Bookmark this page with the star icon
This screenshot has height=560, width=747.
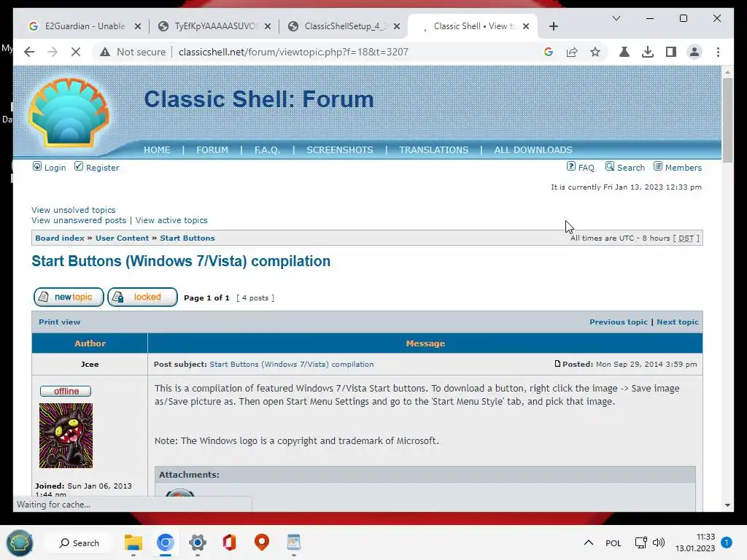coord(595,52)
